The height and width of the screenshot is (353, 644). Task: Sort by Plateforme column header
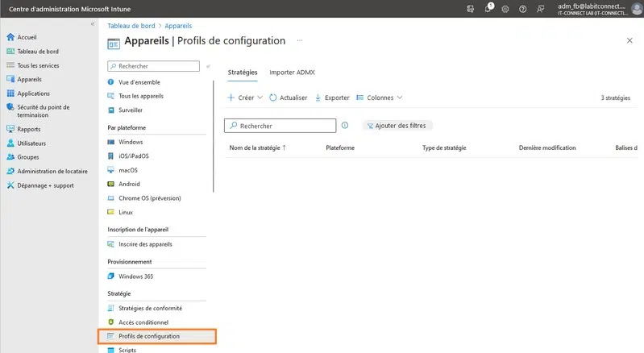click(340, 147)
